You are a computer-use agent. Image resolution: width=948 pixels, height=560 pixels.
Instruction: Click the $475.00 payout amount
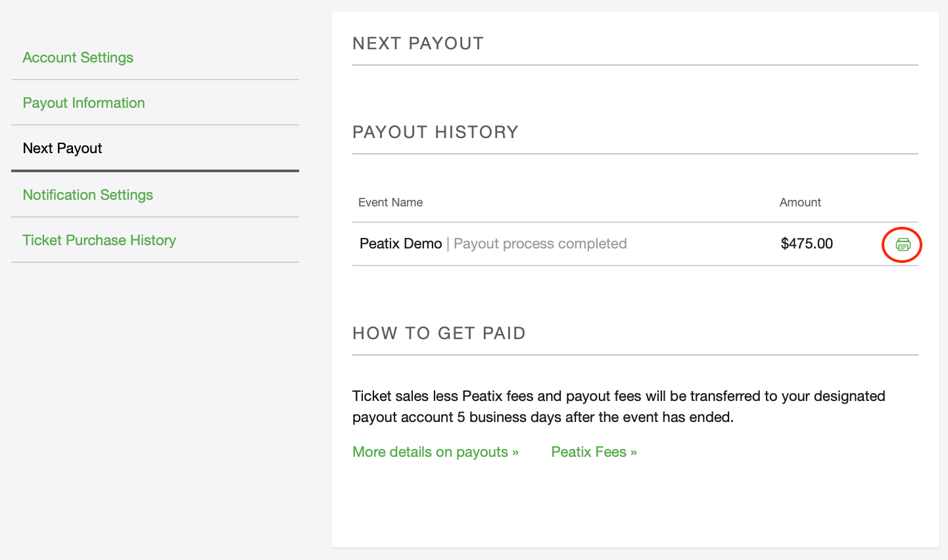click(807, 243)
